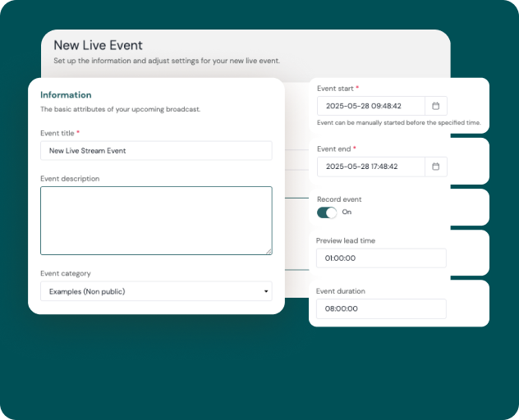Open the Event start calendar picker

435,106
